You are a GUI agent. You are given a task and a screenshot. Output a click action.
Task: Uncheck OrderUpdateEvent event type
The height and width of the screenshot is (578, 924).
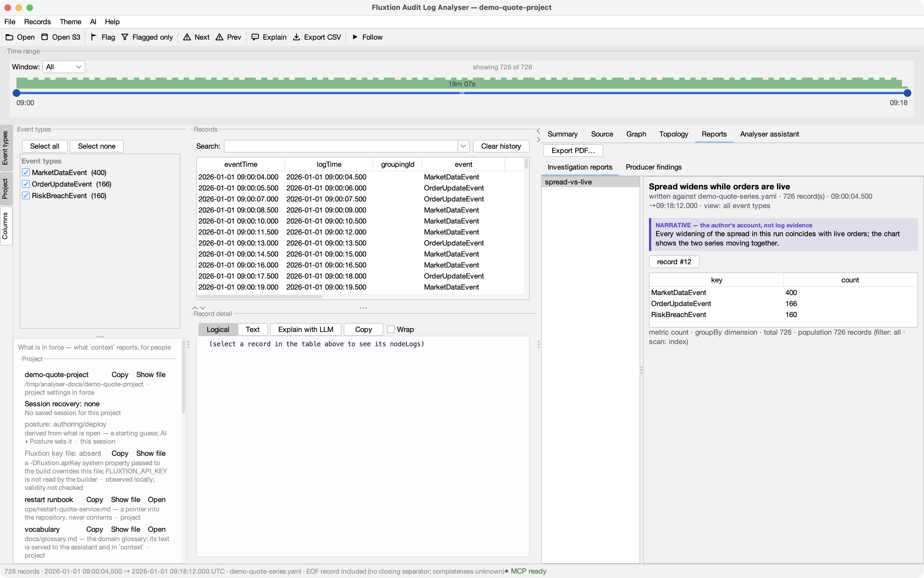click(26, 184)
